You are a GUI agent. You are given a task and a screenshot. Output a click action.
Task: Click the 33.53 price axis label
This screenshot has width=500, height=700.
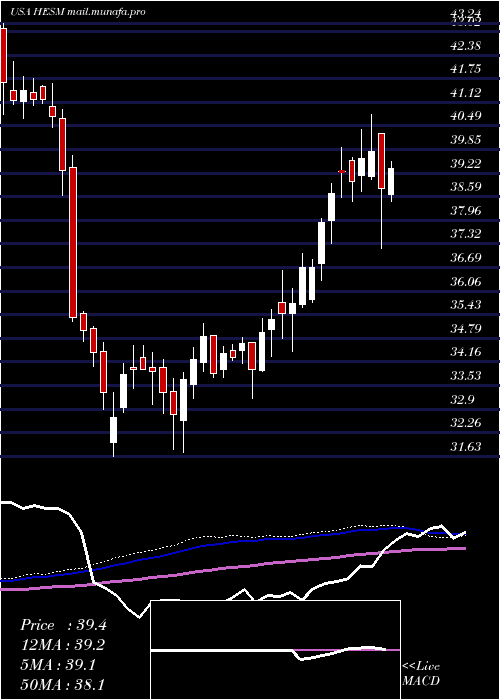(x=465, y=375)
